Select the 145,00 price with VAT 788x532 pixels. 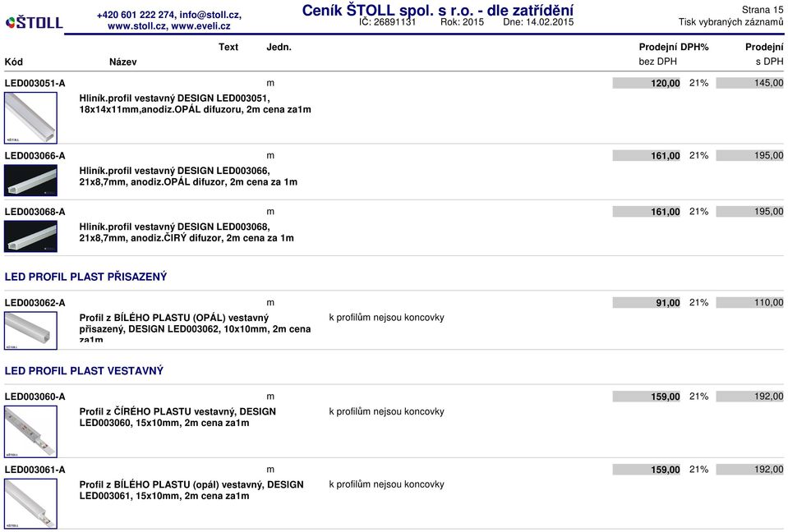coord(750,83)
